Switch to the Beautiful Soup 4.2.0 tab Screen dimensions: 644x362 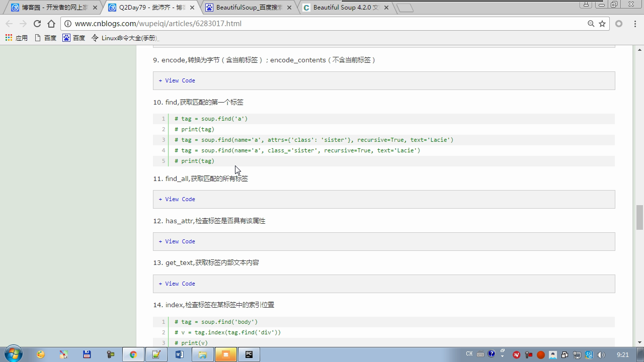click(x=345, y=8)
